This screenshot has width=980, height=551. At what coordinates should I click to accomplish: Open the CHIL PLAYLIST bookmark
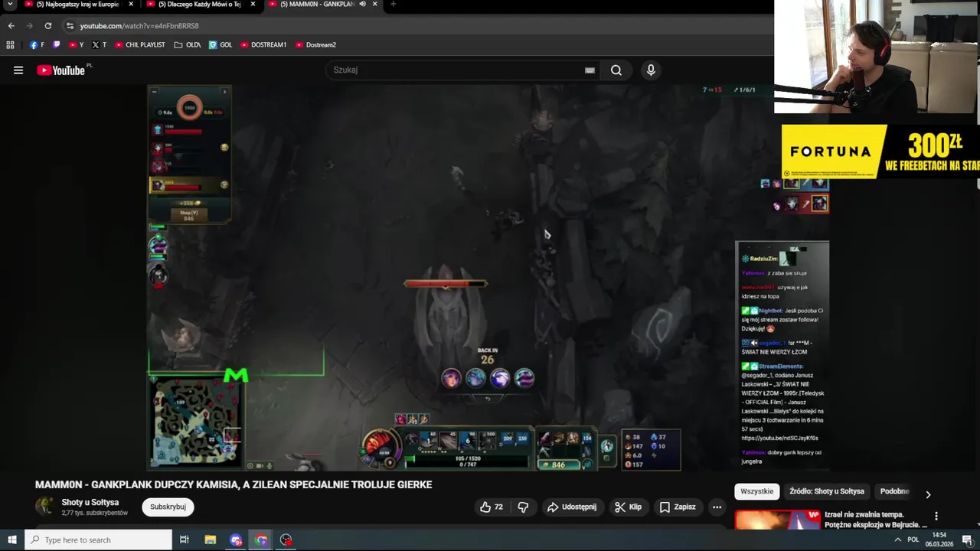[140, 45]
